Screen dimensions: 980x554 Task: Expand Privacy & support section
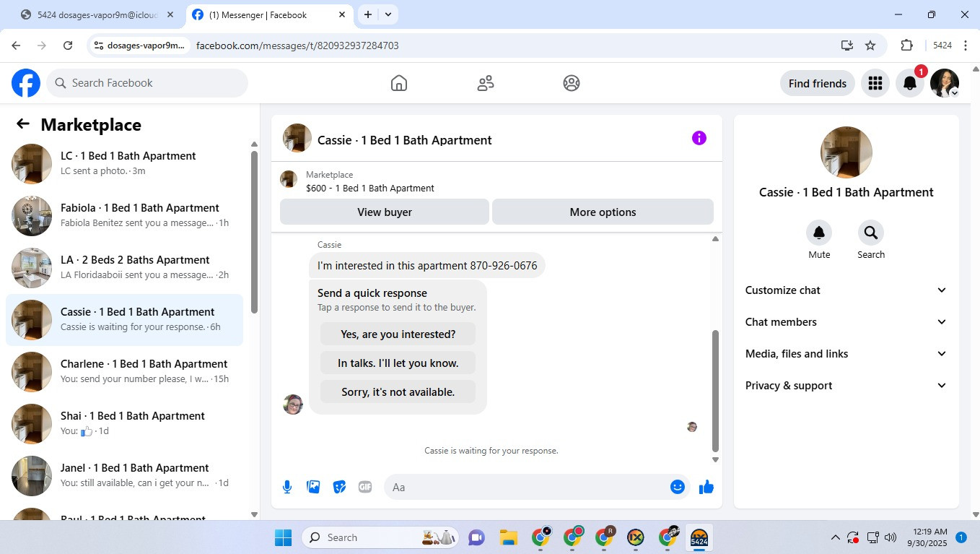point(846,386)
